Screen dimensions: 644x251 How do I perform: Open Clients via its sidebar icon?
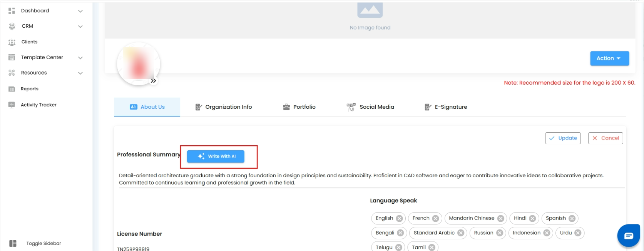(x=12, y=42)
